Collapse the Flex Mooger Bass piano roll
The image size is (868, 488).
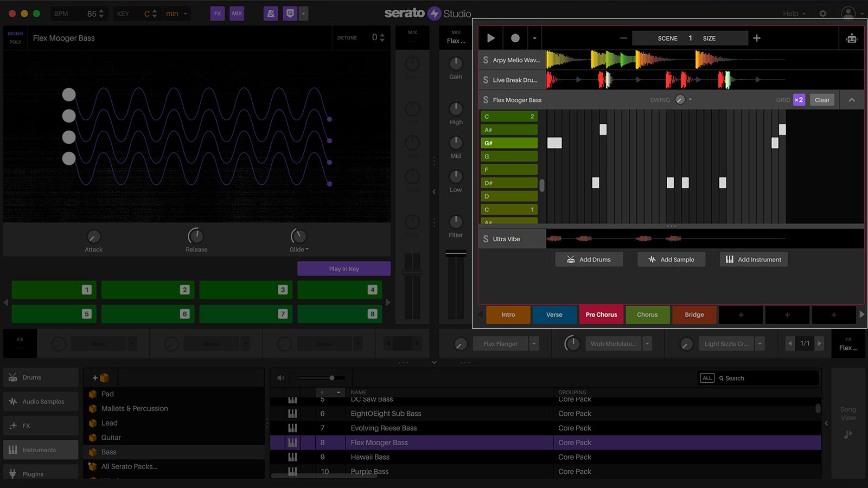pyautogui.click(x=852, y=100)
